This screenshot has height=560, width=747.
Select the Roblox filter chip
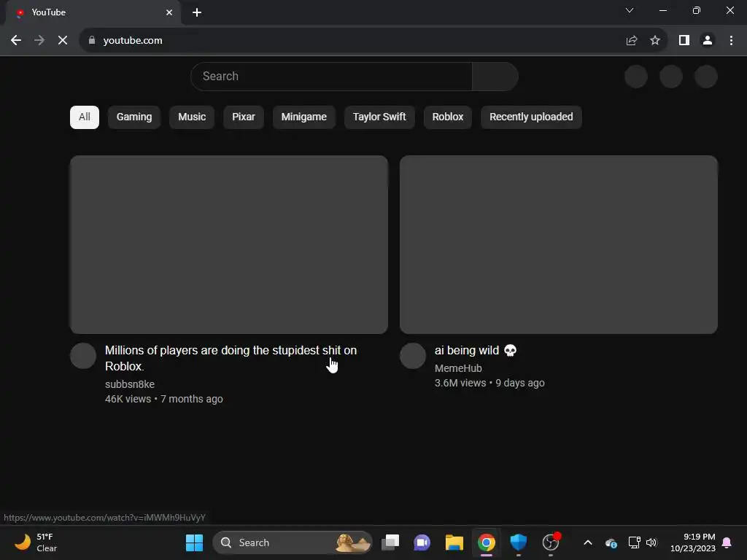coord(448,117)
